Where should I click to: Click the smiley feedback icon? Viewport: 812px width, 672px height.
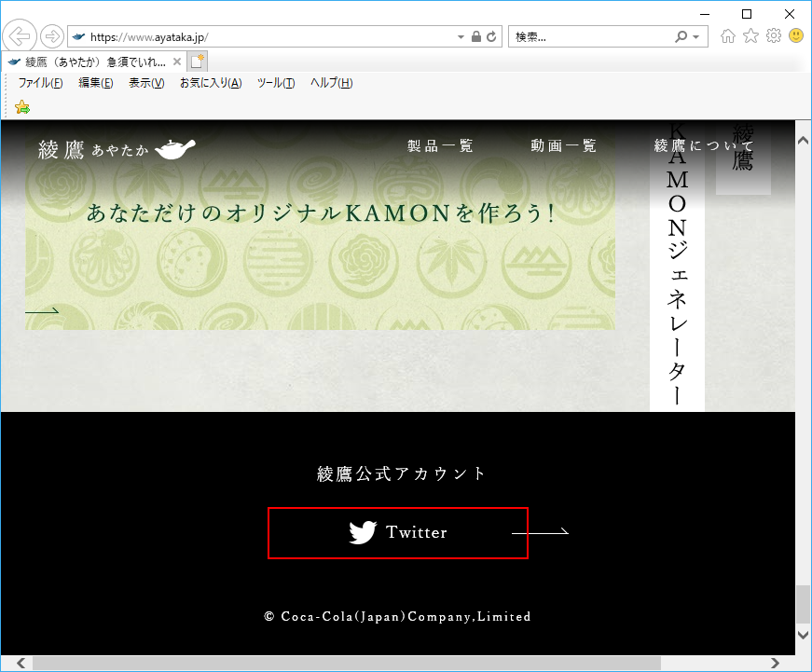pos(796,35)
